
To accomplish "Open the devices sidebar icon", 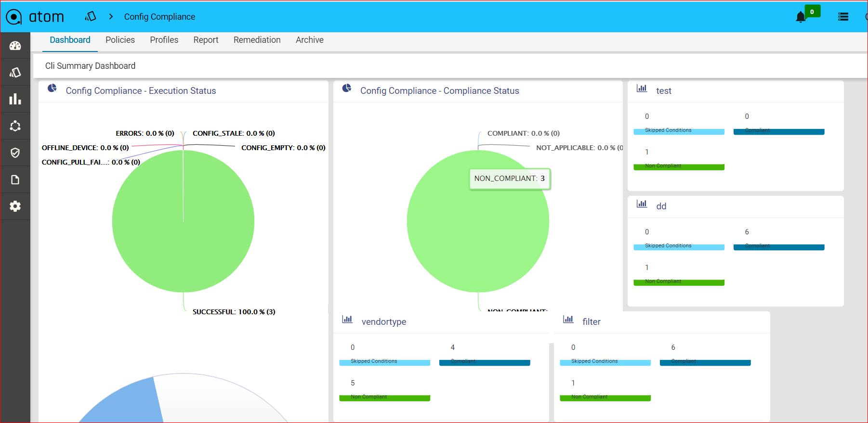I will click(15, 72).
